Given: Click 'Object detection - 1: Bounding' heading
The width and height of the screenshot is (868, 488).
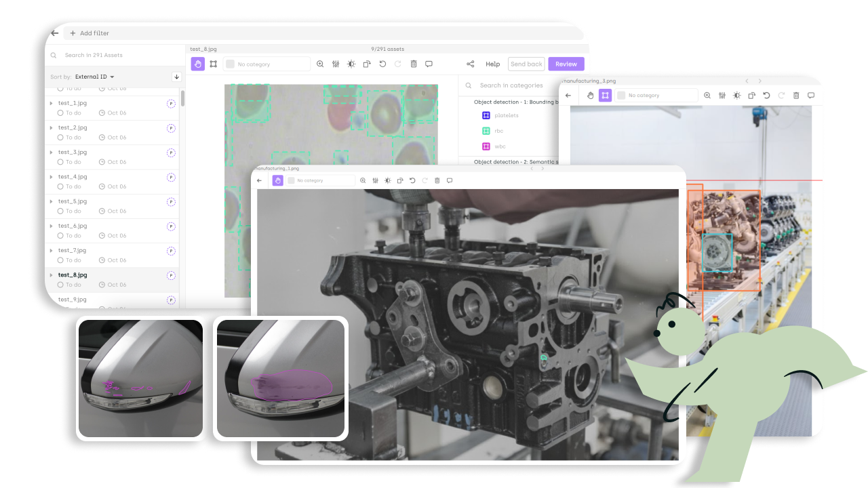Looking at the screenshot, I should pyautogui.click(x=515, y=102).
